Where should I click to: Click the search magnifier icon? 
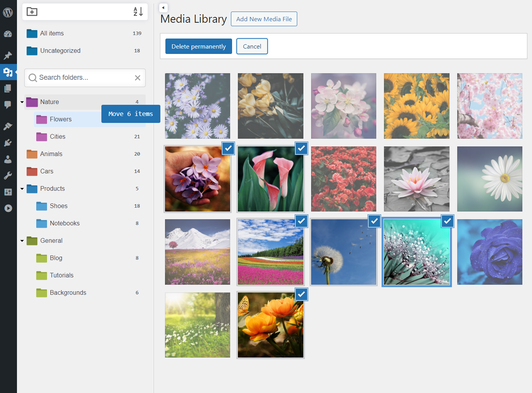pos(33,78)
